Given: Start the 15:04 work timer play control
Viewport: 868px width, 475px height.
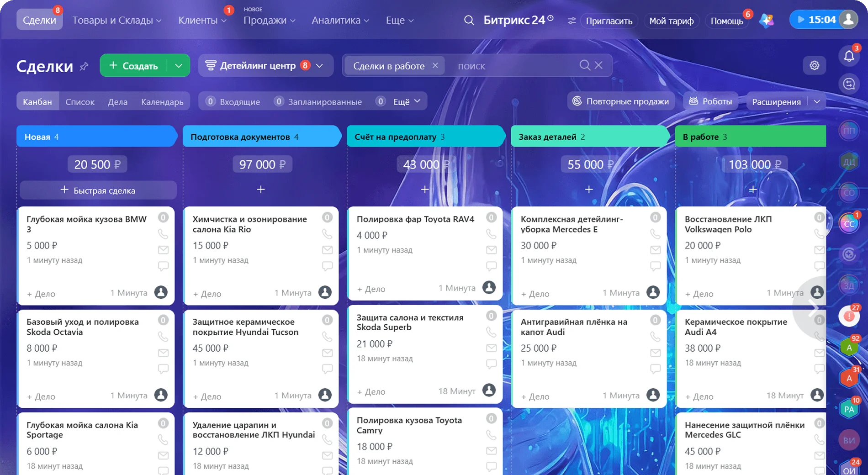Looking at the screenshot, I should click(801, 20).
